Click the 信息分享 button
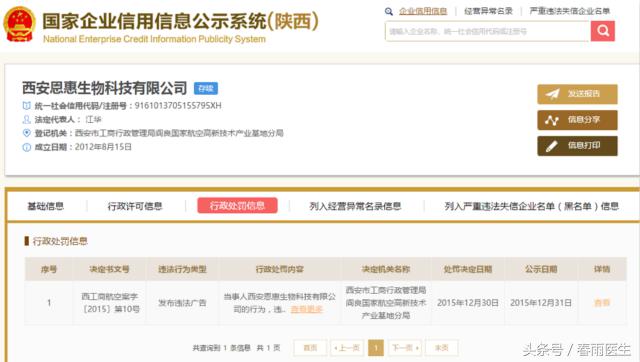The height and width of the screenshot is (362, 640). click(577, 120)
